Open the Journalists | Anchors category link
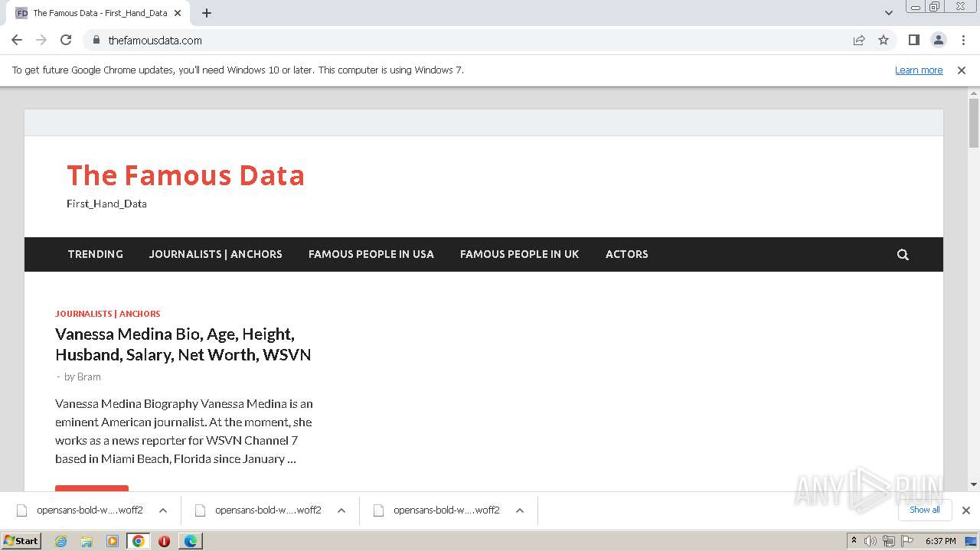Image resolution: width=980 pixels, height=551 pixels. (108, 314)
